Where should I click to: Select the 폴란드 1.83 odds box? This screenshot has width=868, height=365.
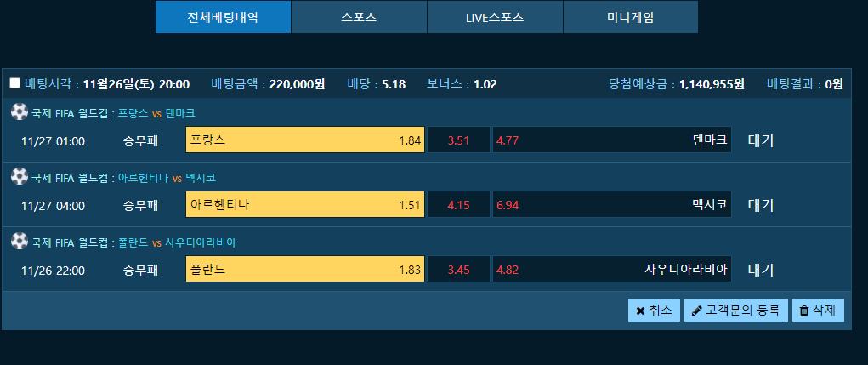[305, 269]
